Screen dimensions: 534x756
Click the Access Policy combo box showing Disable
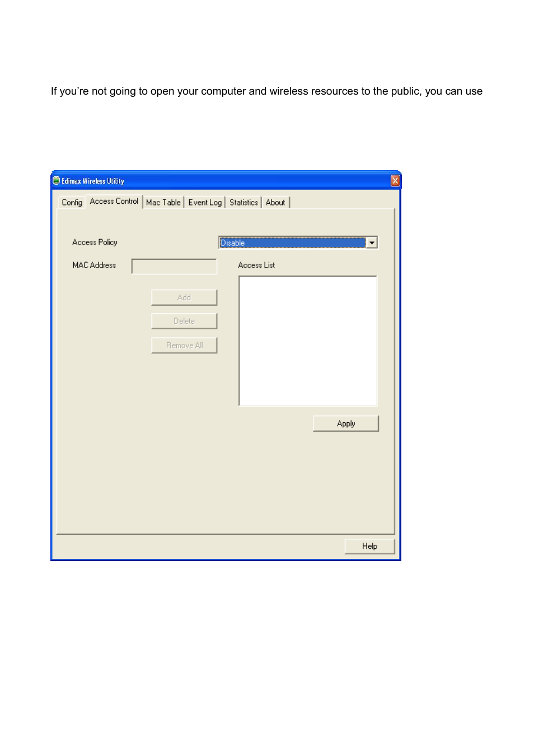[298, 242]
